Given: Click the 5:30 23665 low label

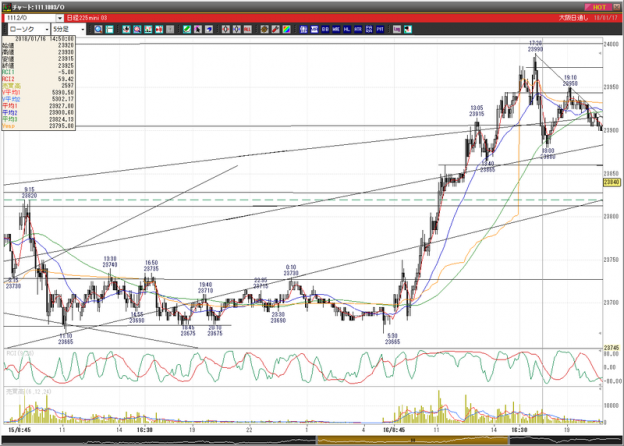Looking at the screenshot, I should coord(392,339).
